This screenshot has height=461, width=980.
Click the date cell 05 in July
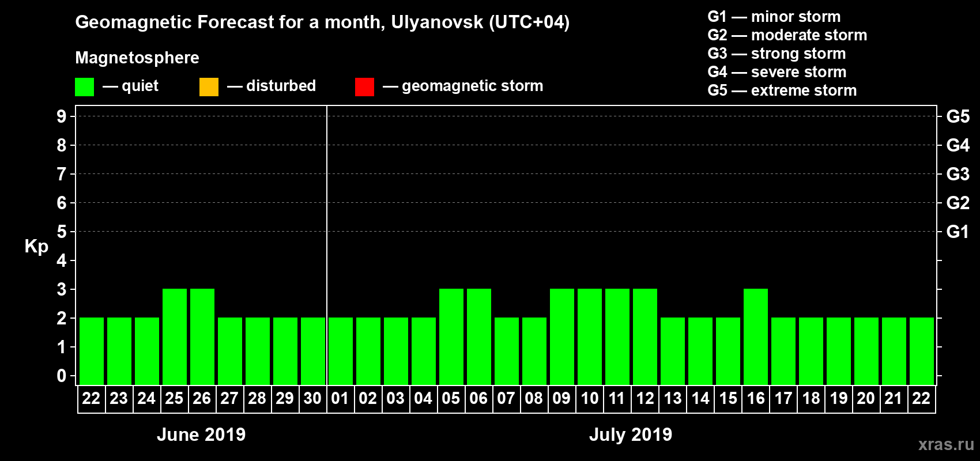451,399
